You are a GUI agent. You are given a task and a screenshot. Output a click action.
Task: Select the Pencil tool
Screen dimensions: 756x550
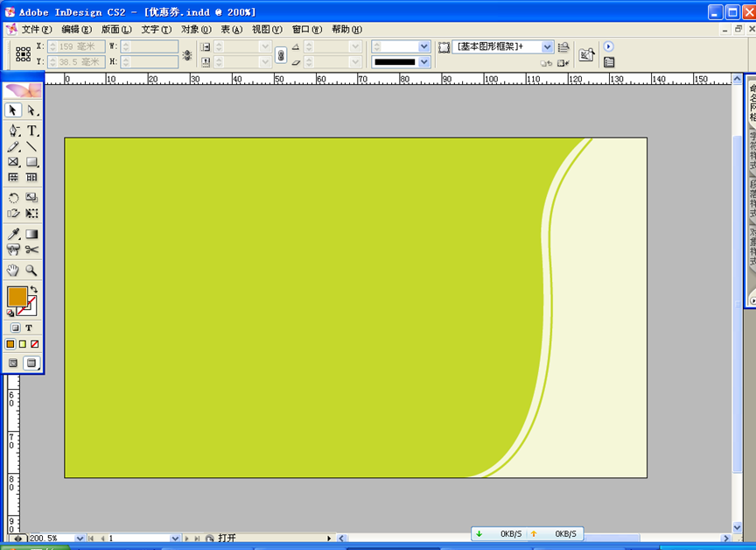click(13, 147)
